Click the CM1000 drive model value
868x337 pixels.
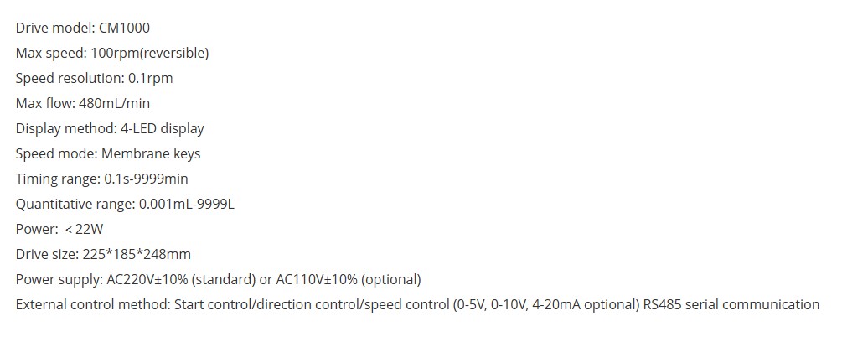(x=124, y=28)
